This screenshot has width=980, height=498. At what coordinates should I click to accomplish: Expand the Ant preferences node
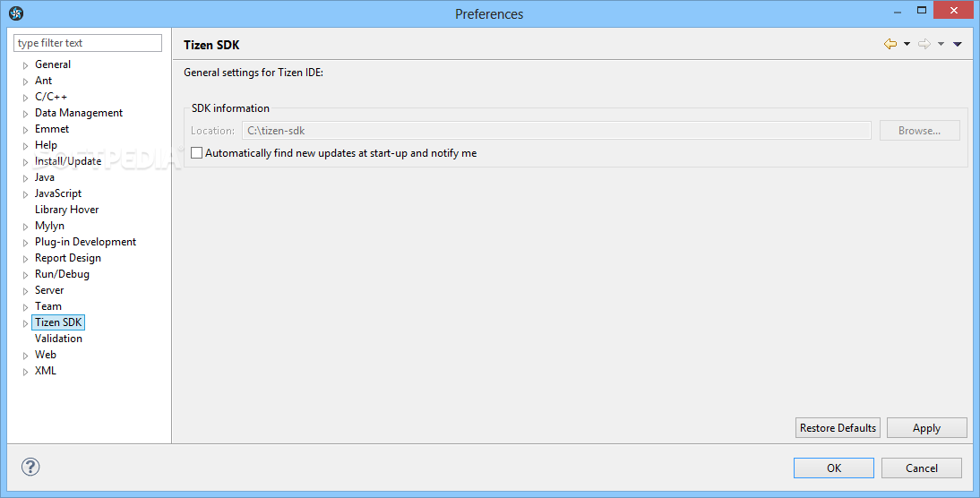point(26,82)
